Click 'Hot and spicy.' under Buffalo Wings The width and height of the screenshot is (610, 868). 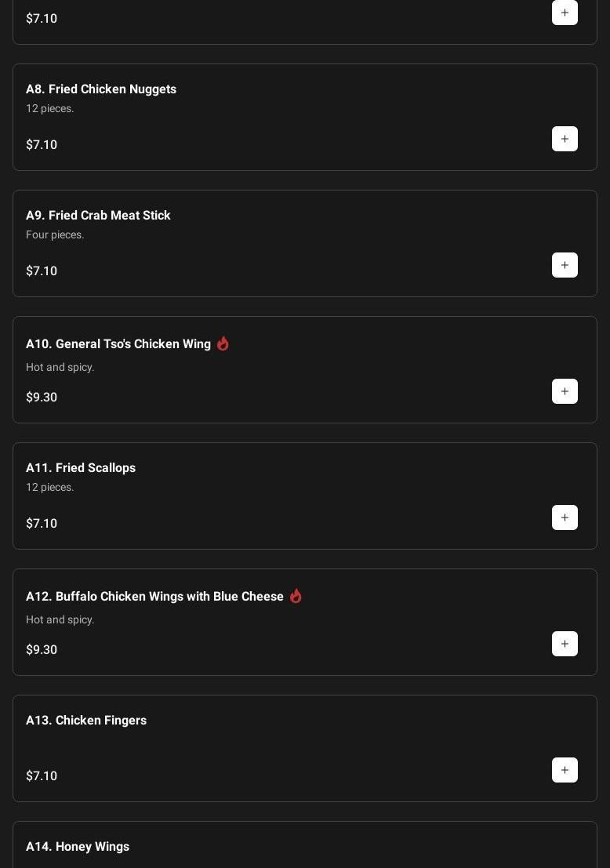click(x=60, y=619)
